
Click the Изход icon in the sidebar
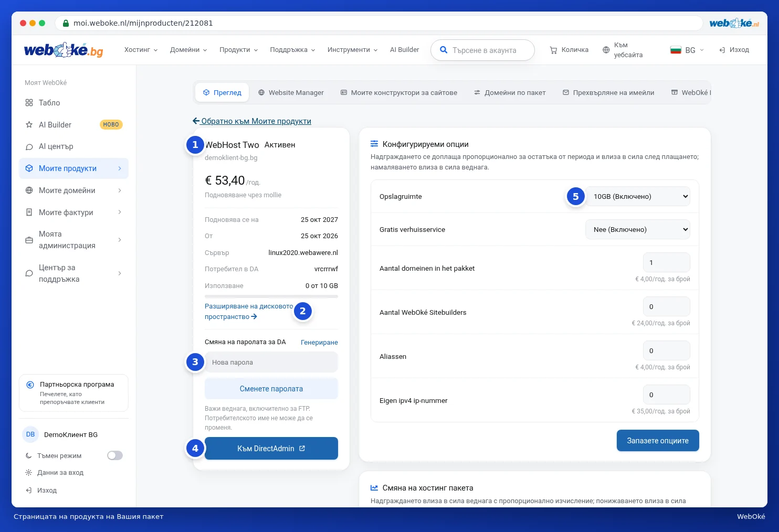[29, 491]
